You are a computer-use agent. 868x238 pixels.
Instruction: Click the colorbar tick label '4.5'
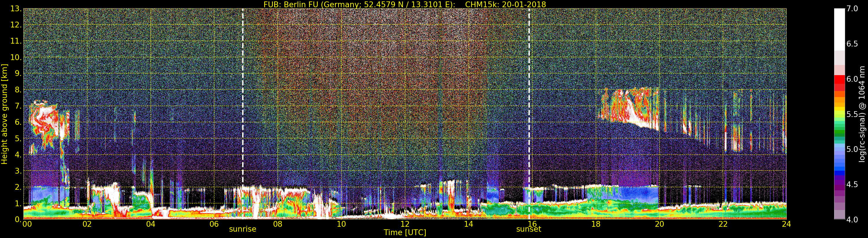(x=852, y=184)
